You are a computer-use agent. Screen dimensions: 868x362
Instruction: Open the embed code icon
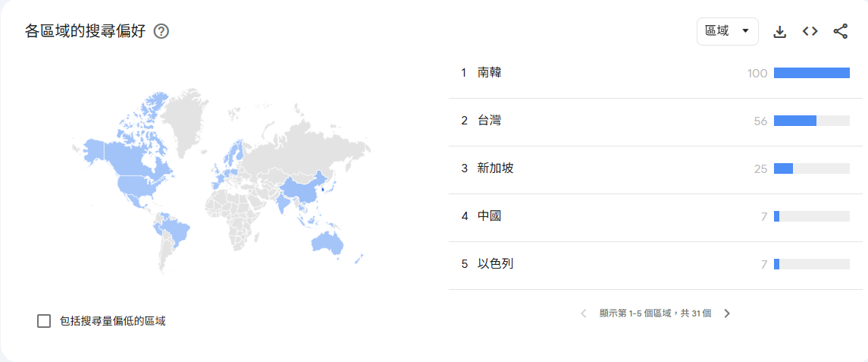tap(810, 32)
